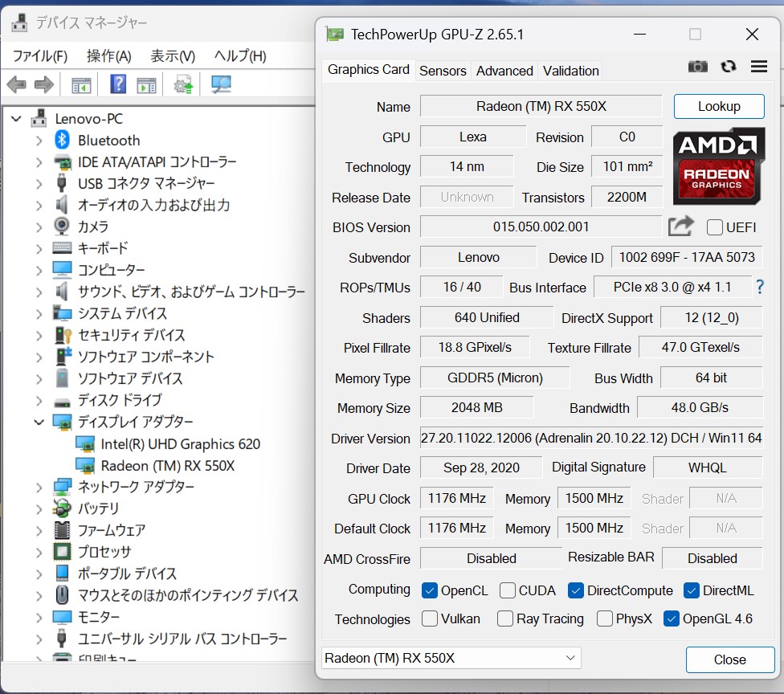Viewport: 784px width, 694px height.
Task: Open the ヘルプ(H) menu
Action: click(240, 56)
